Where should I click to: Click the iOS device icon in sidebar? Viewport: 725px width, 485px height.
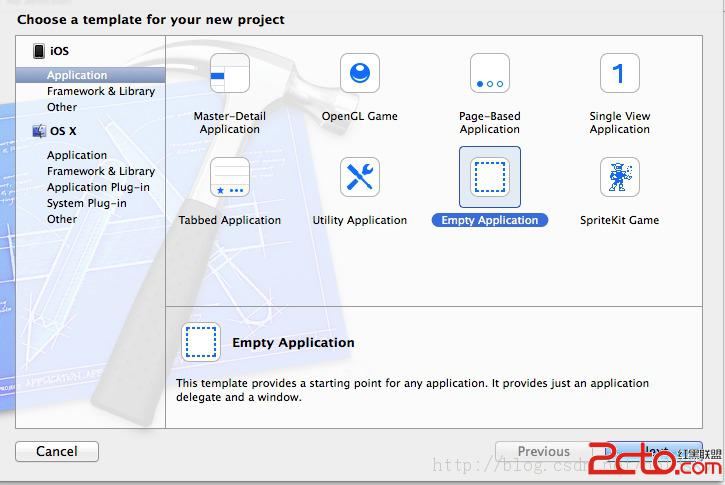[x=39, y=51]
